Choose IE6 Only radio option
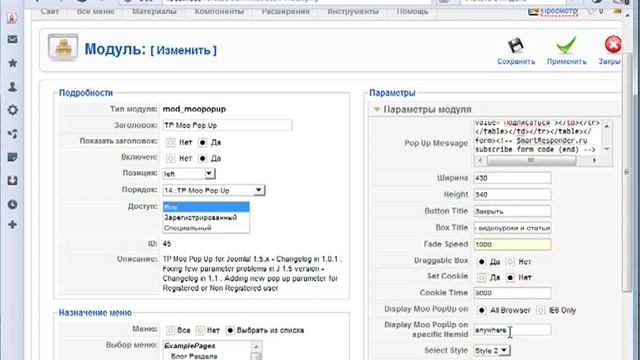 [x=540, y=310]
